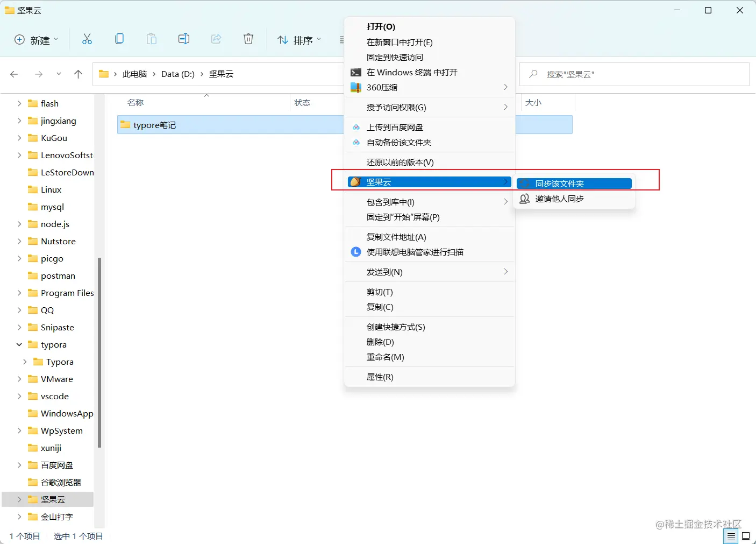Switch to details view icon in status bar
The width and height of the screenshot is (756, 544).
tap(731, 536)
